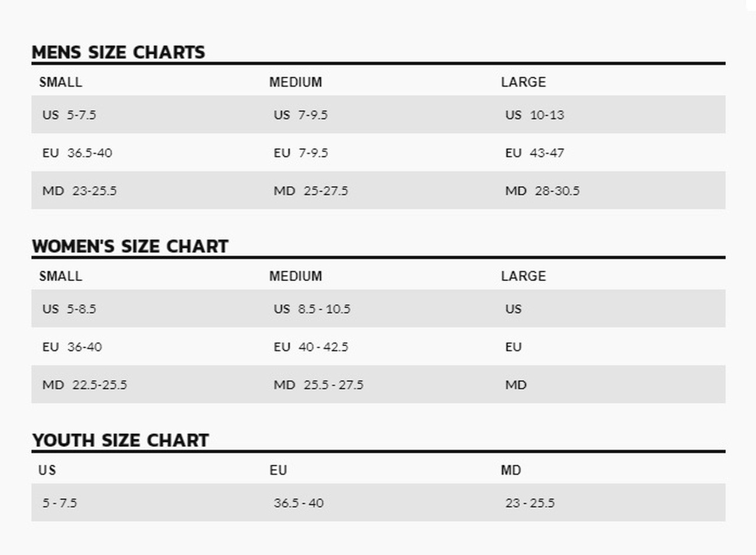Click the Mens Size Charts heading
The image size is (756, 555).
point(118,53)
